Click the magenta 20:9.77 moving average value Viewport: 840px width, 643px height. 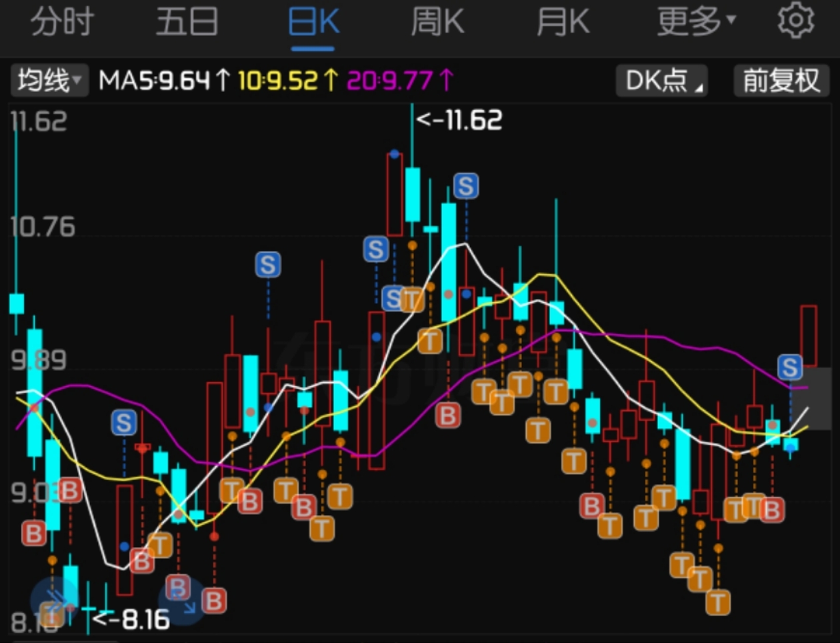(400, 81)
